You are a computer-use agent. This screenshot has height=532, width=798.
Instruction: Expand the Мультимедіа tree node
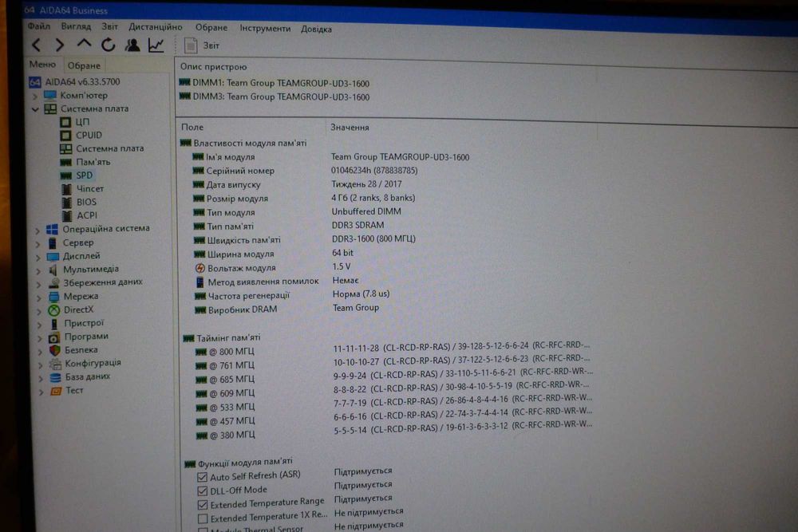coord(38,270)
